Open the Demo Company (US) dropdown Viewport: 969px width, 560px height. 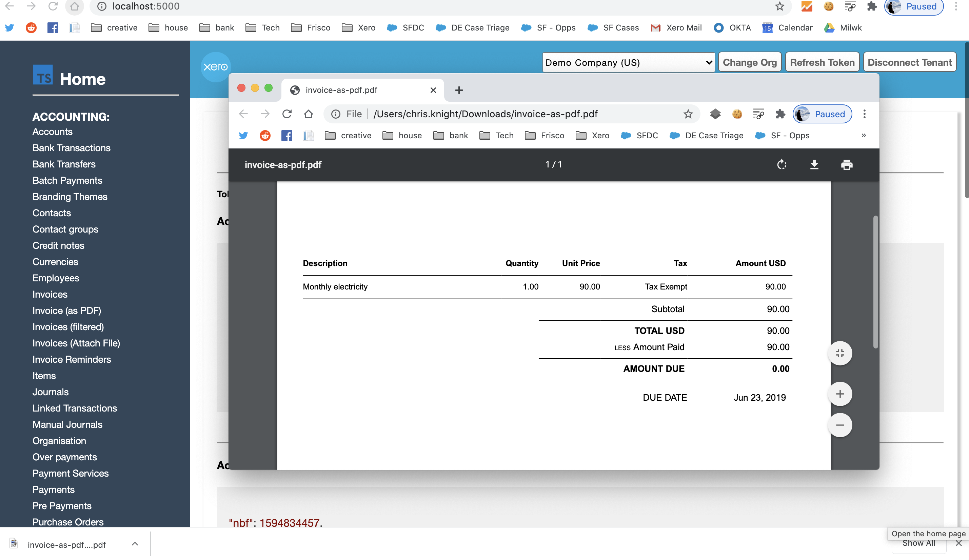coord(628,62)
